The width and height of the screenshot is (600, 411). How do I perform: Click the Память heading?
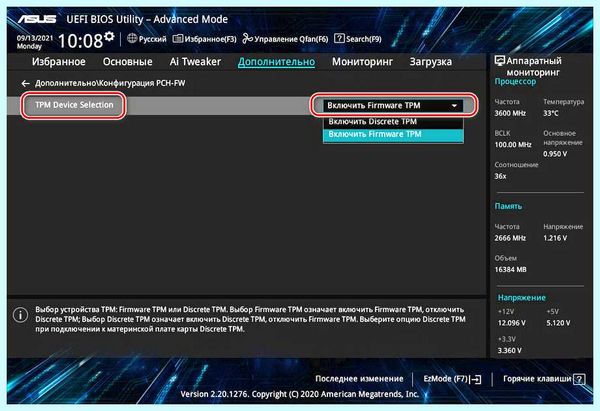508,206
